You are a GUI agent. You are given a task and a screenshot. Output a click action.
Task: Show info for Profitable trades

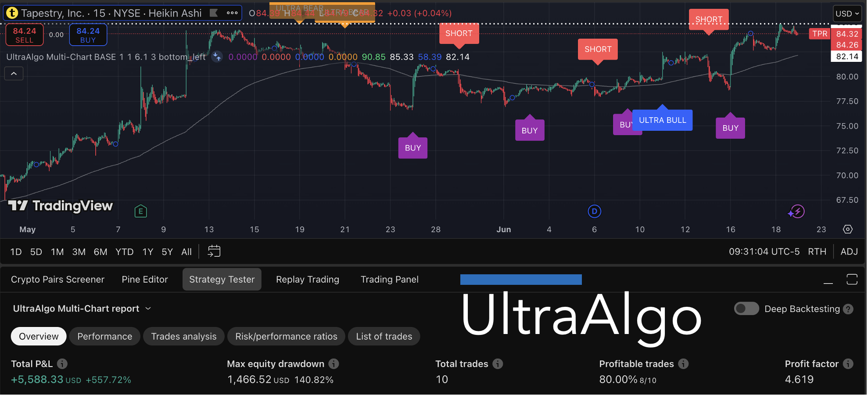point(683,364)
